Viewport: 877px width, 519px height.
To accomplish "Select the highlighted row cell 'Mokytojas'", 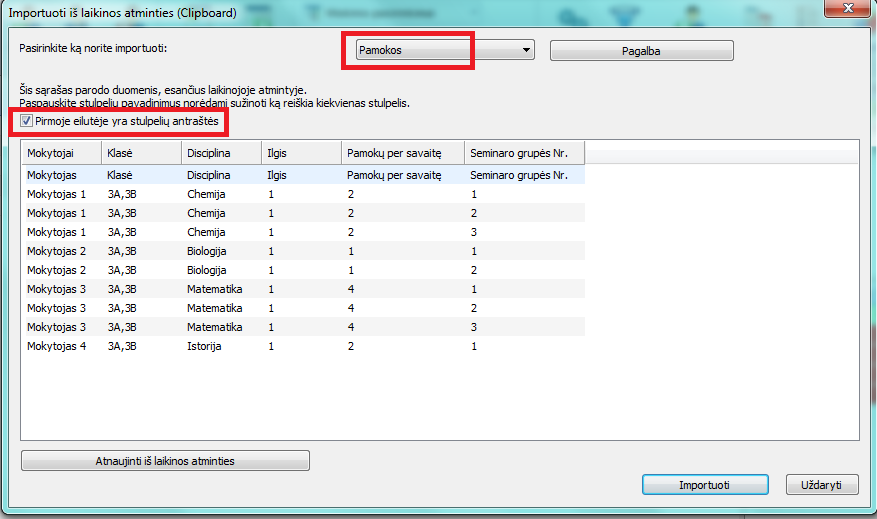I will point(51,175).
